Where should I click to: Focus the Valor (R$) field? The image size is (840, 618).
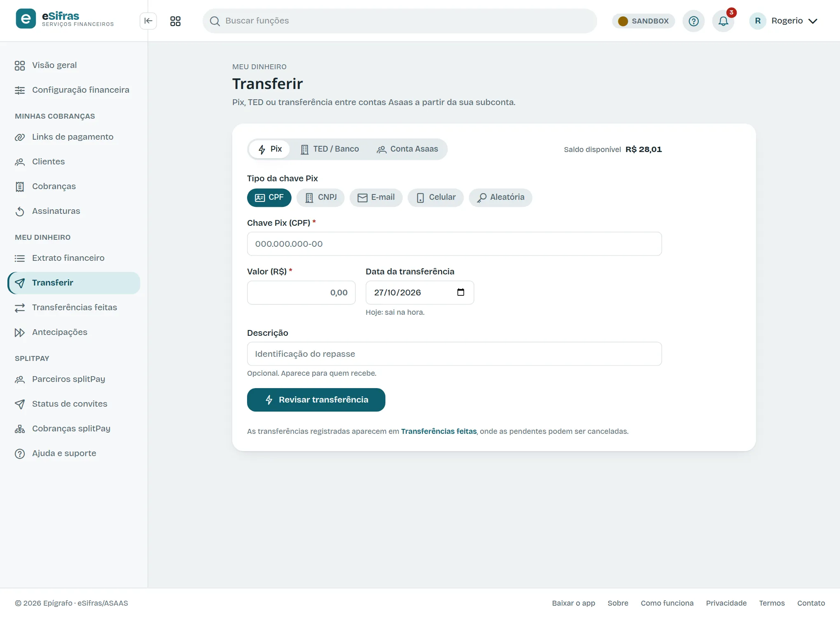[x=301, y=293]
